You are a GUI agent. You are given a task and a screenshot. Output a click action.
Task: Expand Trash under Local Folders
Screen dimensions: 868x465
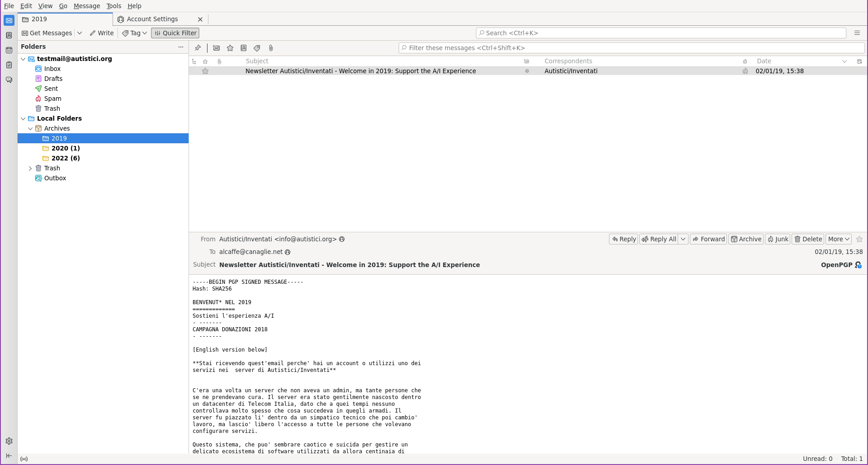tap(31, 168)
